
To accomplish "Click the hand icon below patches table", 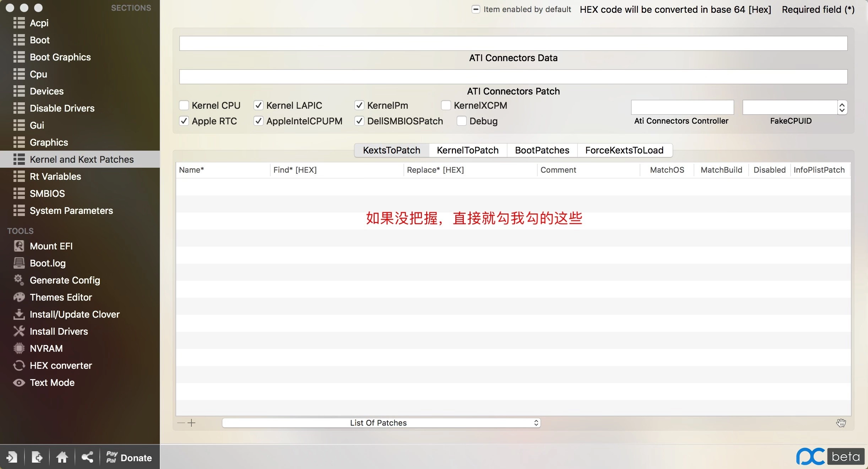I will pyautogui.click(x=841, y=423).
